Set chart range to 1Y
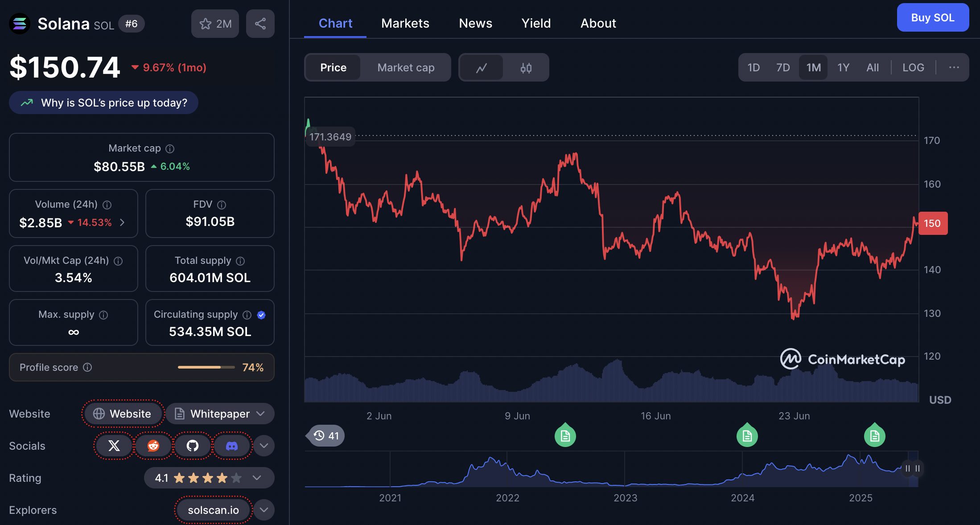980x525 pixels. pos(843,67)
